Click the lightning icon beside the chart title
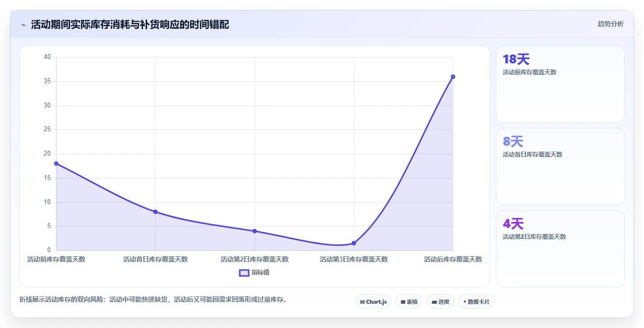The image size is (644, 328). point(23,25)
